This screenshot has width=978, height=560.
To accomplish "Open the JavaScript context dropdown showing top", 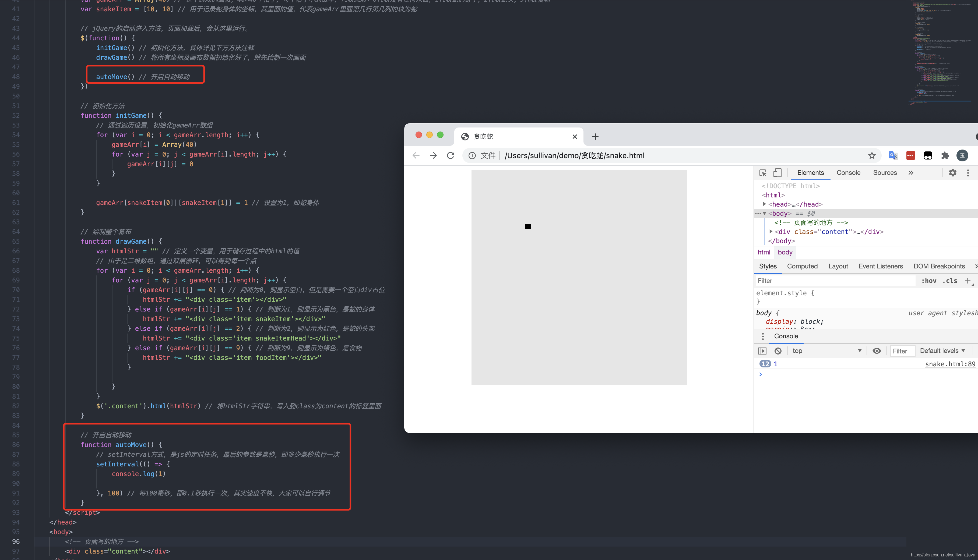I will click(x=827, y=351).
